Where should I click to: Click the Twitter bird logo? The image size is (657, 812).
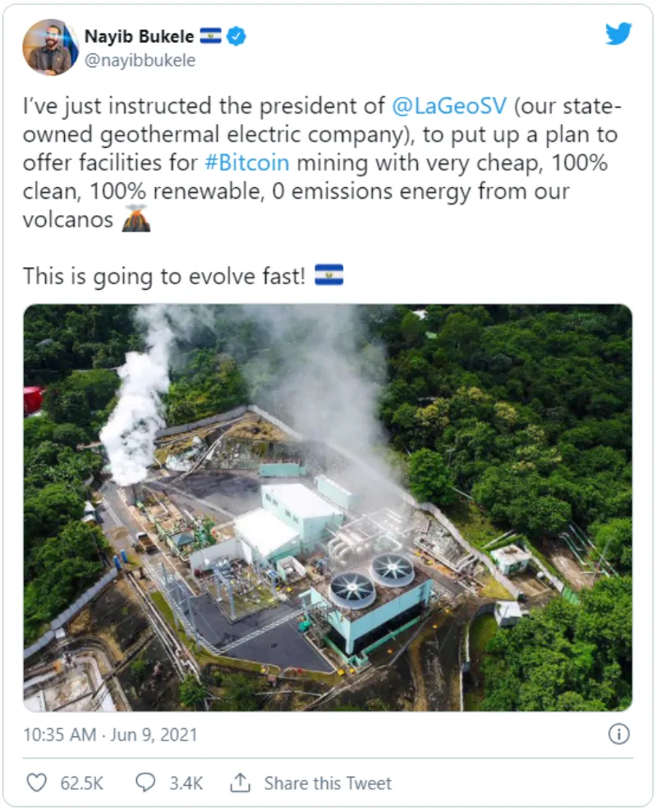point(618,34)
